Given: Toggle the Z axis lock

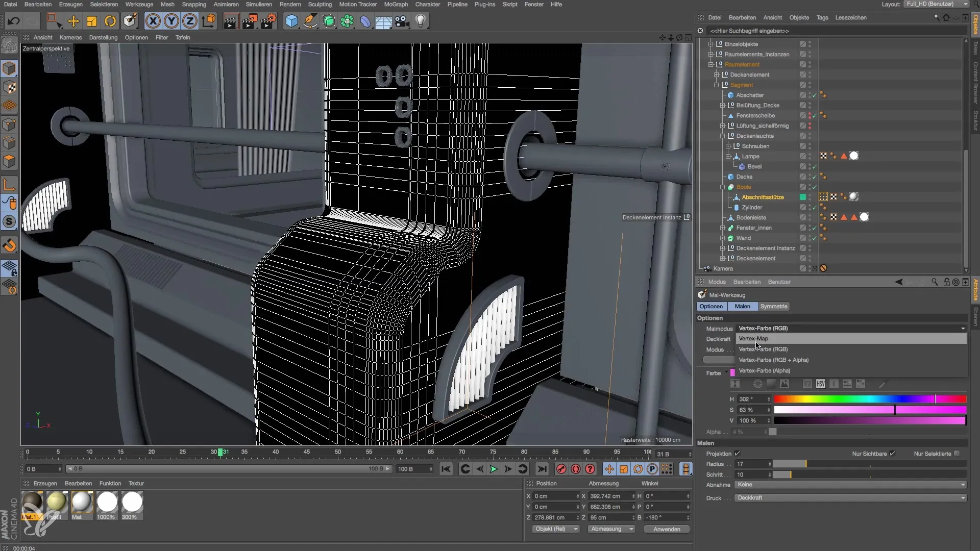Looking at the screenshot, I should (x=190, y=21).
